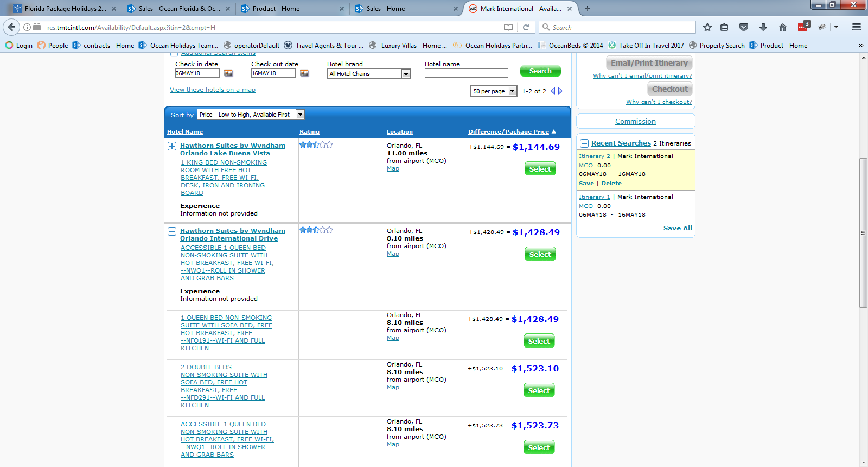Open 2 DOUBLE BEDS room description link
Image resolution: width=868 pixels, height=467 pixels.
pyautogui.click(x=224, y=386)
